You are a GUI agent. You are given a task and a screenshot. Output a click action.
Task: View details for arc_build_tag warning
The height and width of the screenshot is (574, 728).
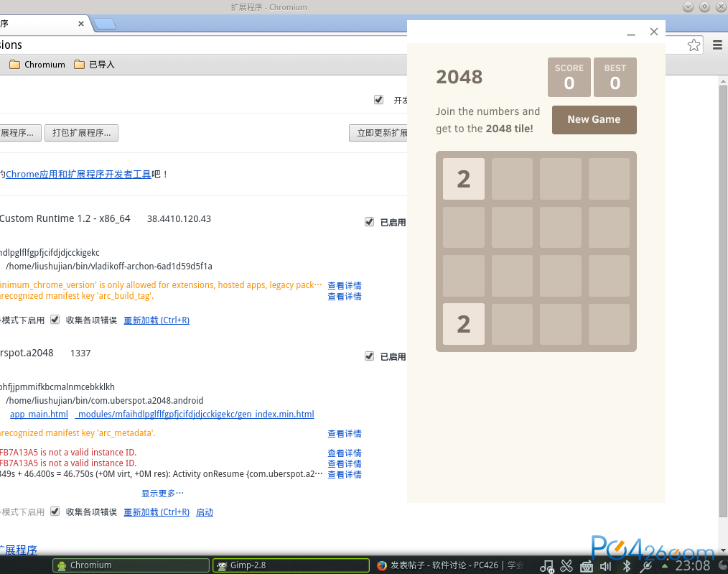345,296
